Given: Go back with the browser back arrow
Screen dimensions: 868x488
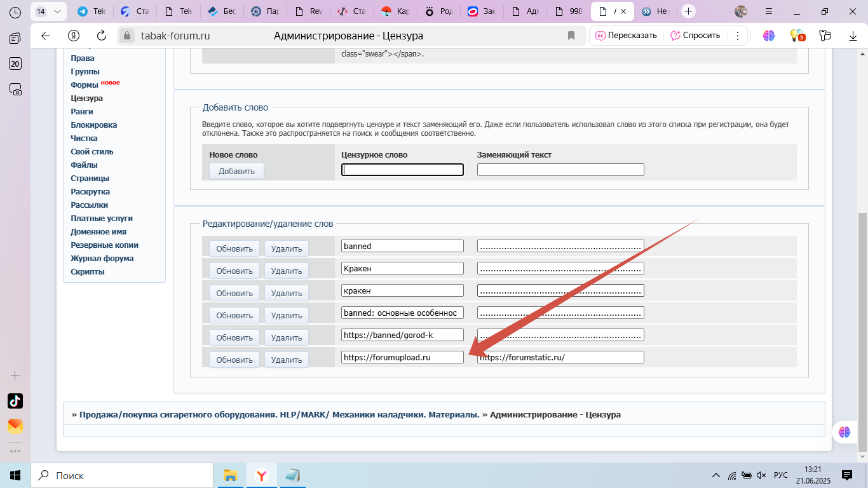Looking at the screenshot, I should pos(46,36).
